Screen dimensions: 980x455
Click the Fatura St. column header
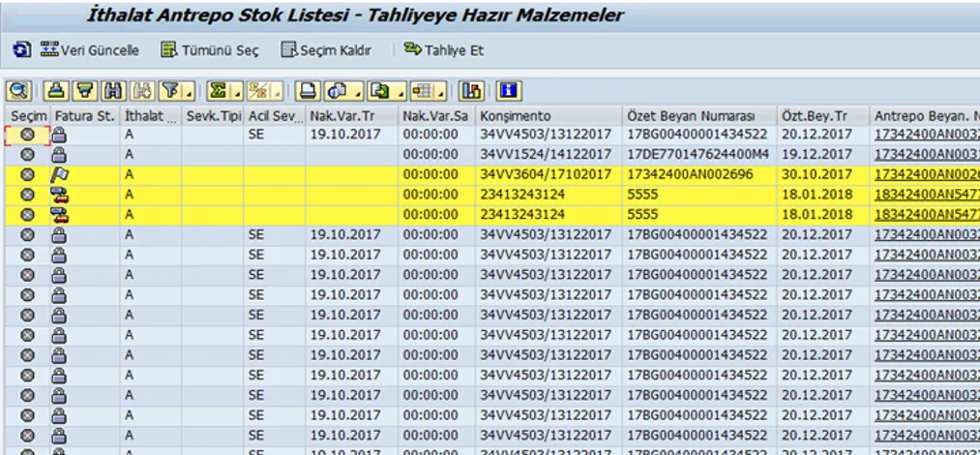pyautogui.click(x=84, y=116)
